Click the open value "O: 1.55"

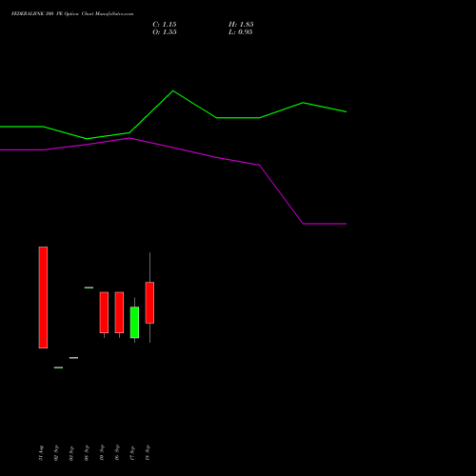pos(165,32)
